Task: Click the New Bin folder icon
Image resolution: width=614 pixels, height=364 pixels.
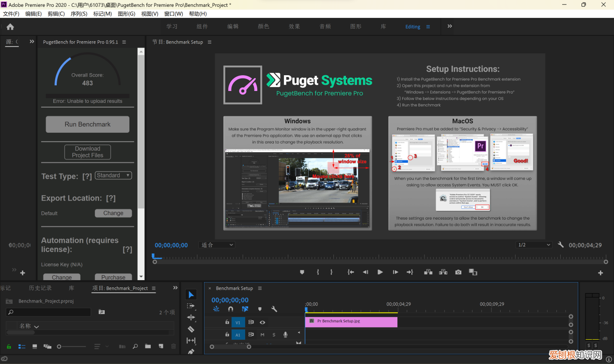Action: [148, 347]
